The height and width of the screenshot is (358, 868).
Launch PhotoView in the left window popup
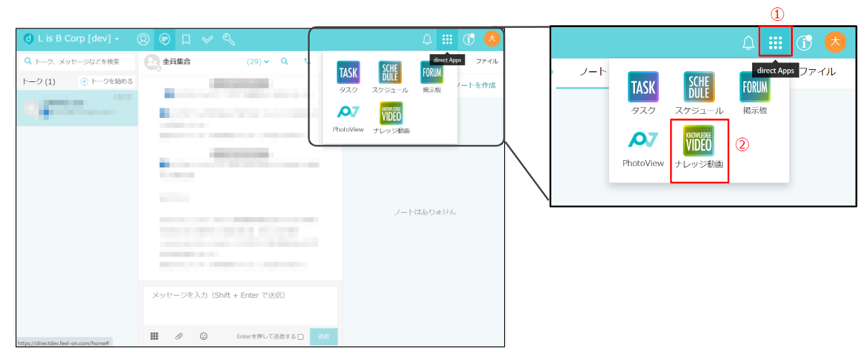[348, 118]
